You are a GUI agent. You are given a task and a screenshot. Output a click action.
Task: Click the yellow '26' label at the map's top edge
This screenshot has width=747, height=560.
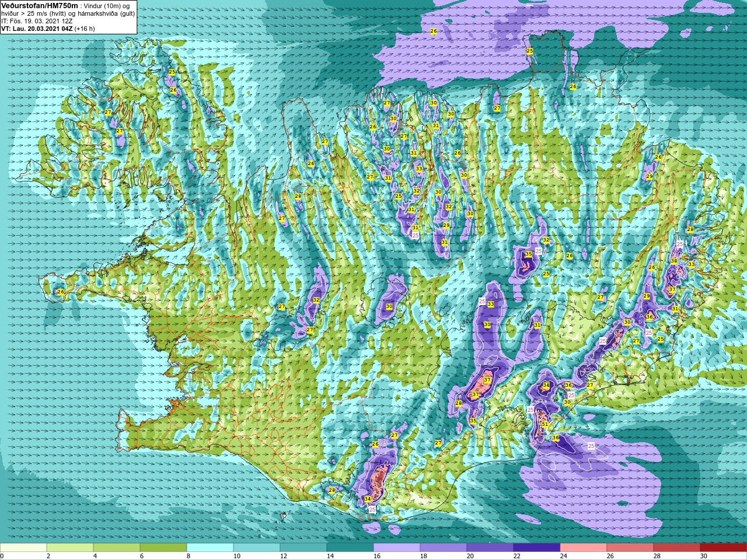pyautogui.click(x=434, y=32)
